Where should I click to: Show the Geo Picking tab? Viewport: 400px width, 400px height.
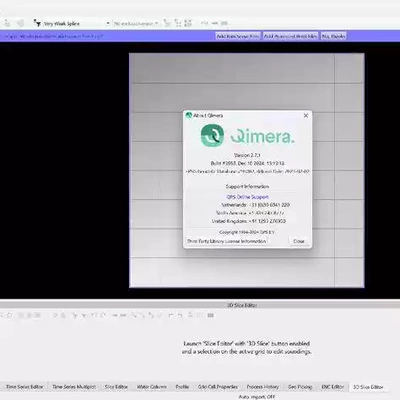pos(300,387)
